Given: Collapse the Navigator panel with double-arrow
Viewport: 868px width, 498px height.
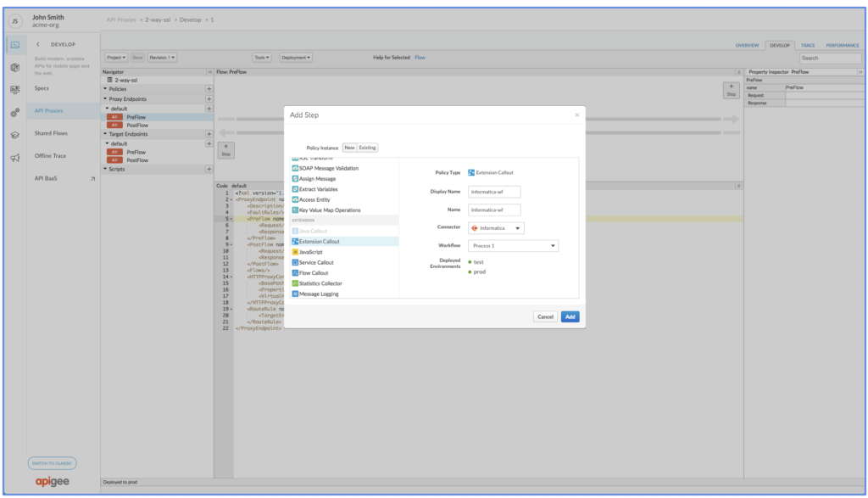Looking at the screenshot, I should click(209, 72).
